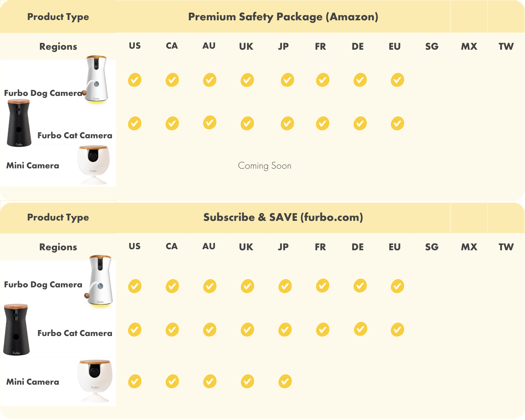Click the Coming Soon text
Image resolution: width=525 pixels, height=420 pixels.
pyautogui.click(x=265, y=166)
